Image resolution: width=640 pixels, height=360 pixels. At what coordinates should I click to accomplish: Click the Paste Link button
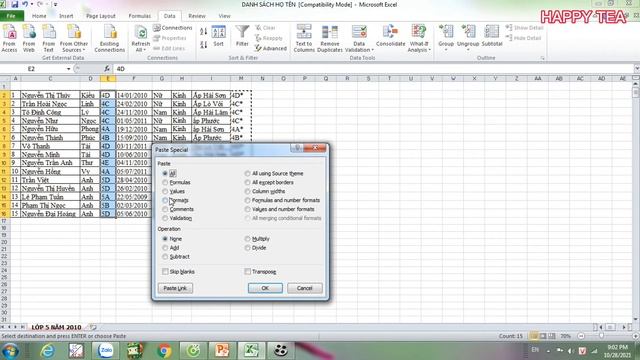click(175, 288)
